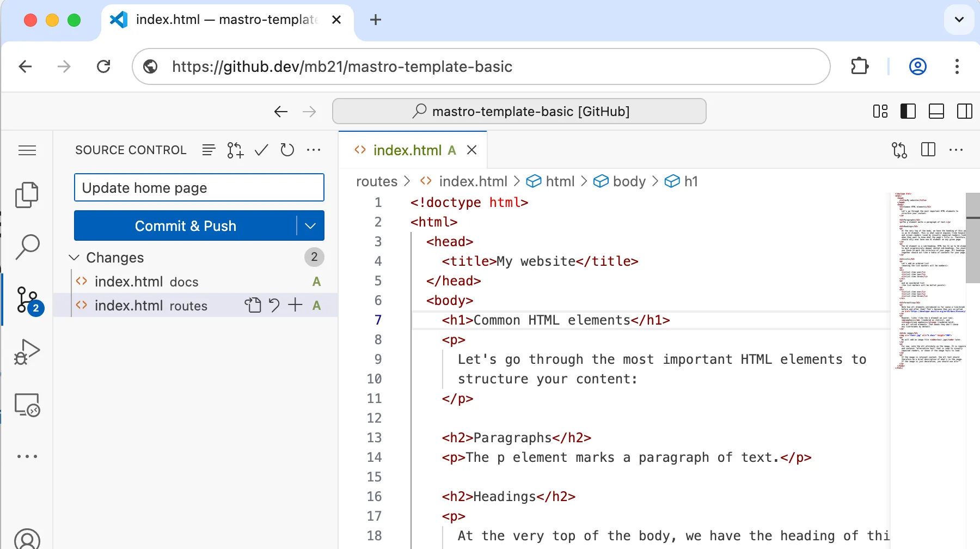Open a new browser tab
Viewport: 980px width, 549px height.
(375, 20)
